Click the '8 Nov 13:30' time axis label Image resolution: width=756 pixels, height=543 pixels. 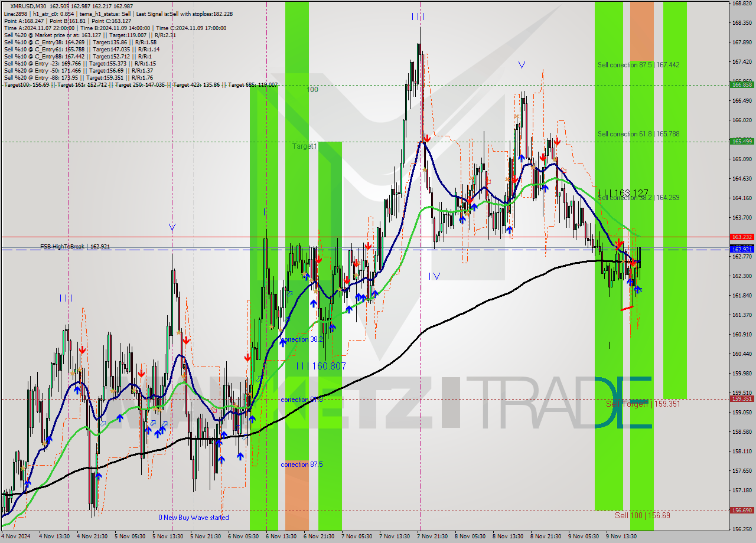pyautogui.click(x=509, y=537)
